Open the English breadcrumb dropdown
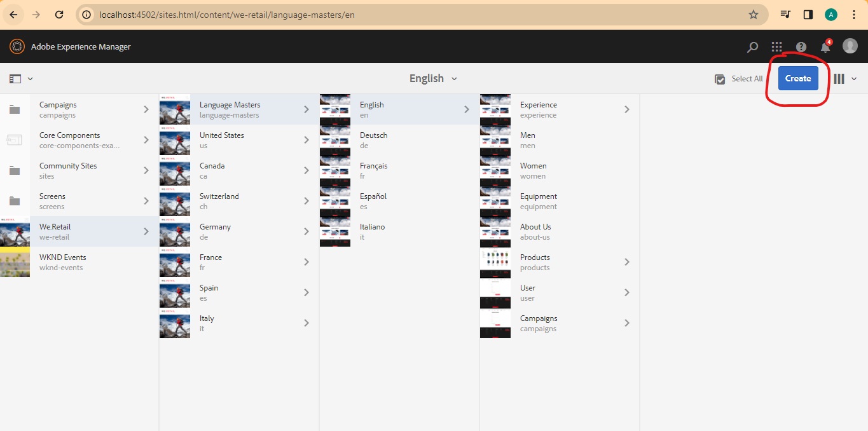Image resolution: width=868 pixels, height=431 pixels. click(432, 78)
